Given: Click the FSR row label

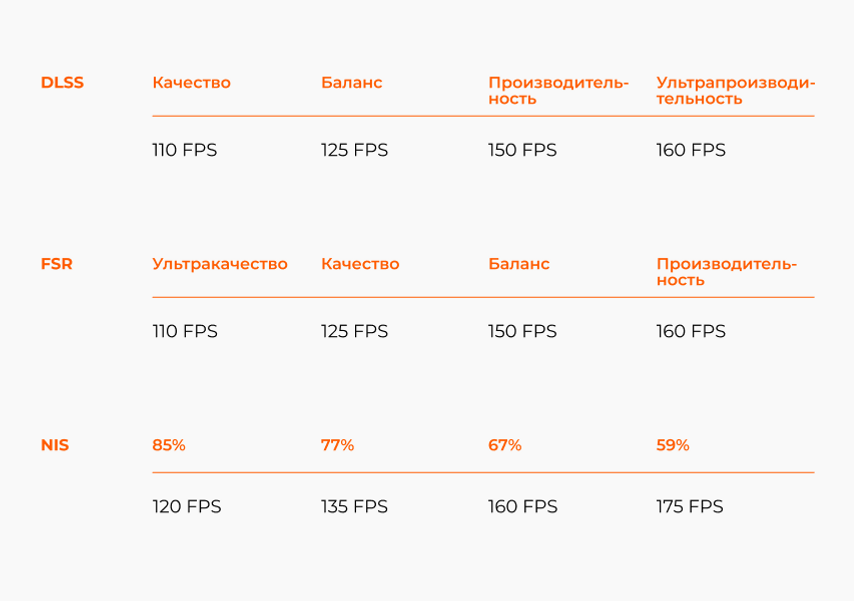Looking at the screenshot, I should click(57, 264).
